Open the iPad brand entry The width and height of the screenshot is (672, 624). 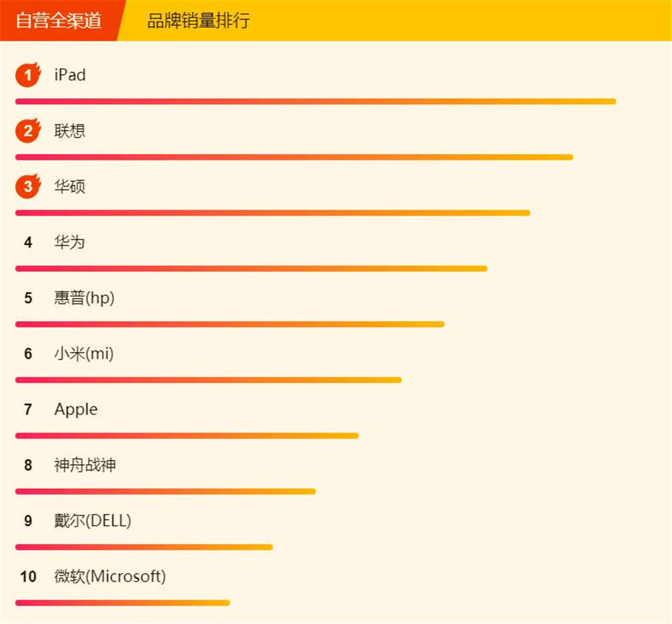[69, 75]
